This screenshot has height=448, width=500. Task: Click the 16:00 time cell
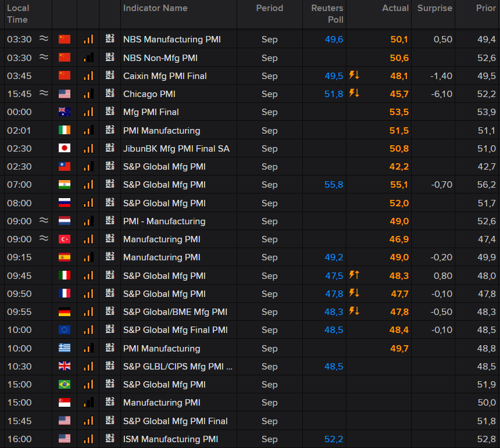click(19, 439)
